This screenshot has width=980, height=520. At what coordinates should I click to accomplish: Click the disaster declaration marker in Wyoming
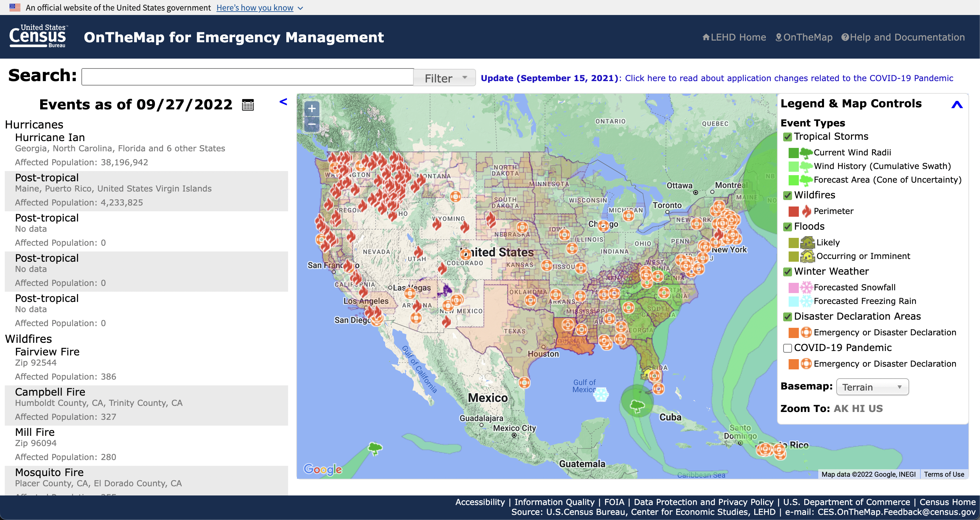point(455,196)
